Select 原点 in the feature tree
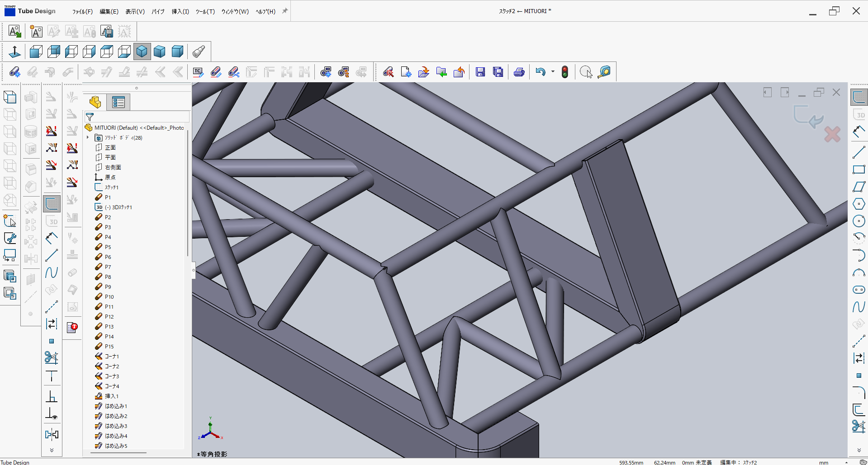 (110, 177)
